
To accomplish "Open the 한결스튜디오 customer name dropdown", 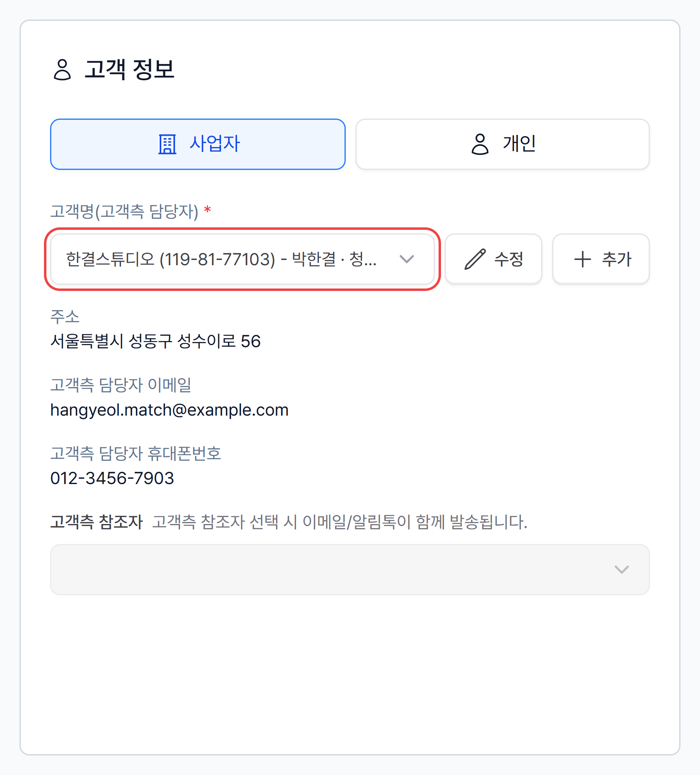I will tap(242, 259).
